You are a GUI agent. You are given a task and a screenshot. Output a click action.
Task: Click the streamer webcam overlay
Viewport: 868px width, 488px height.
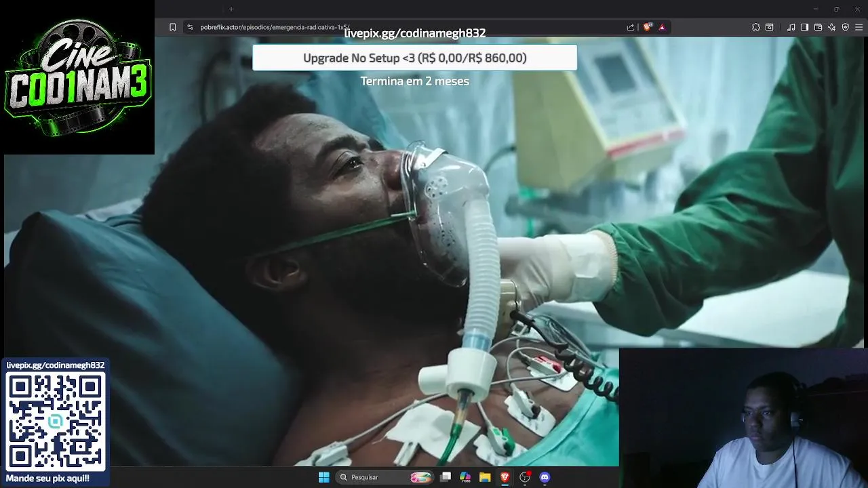(743, 418)
